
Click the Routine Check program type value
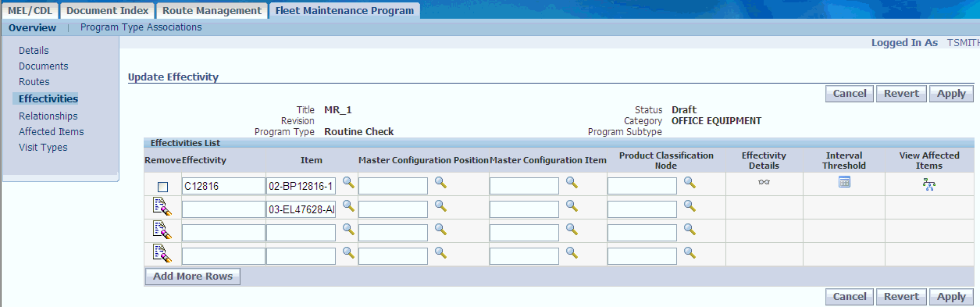tap(359, 132)
